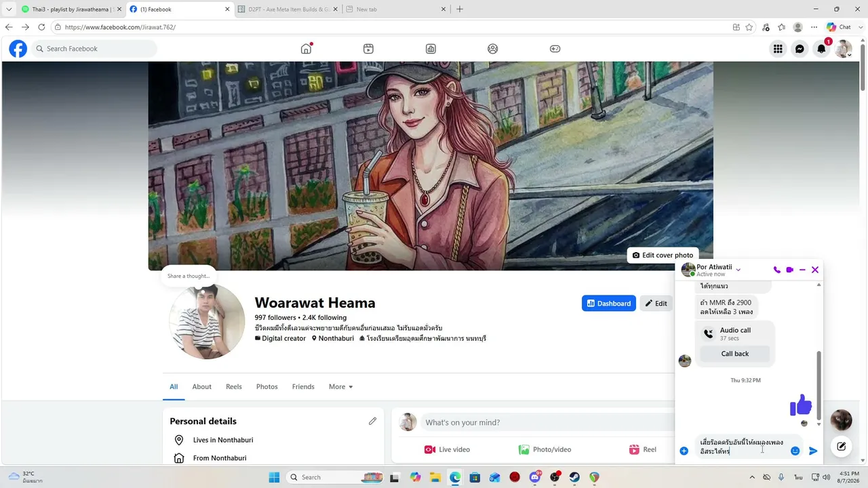Open Por Atiwatii chat settings chevron
The height and width of the screenshot is (488, 868).
point(738,270)
